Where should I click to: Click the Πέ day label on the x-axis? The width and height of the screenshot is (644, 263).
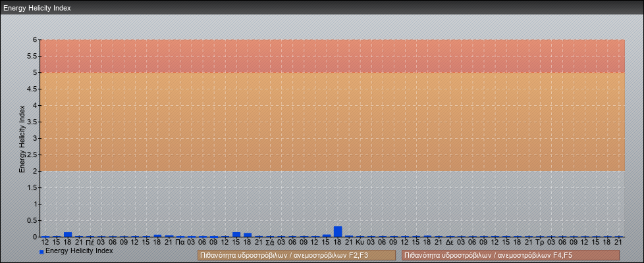90,243
